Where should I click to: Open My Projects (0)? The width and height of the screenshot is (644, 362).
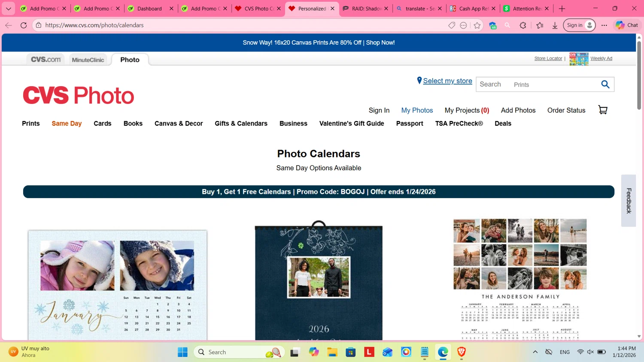[x=467, y=110]
